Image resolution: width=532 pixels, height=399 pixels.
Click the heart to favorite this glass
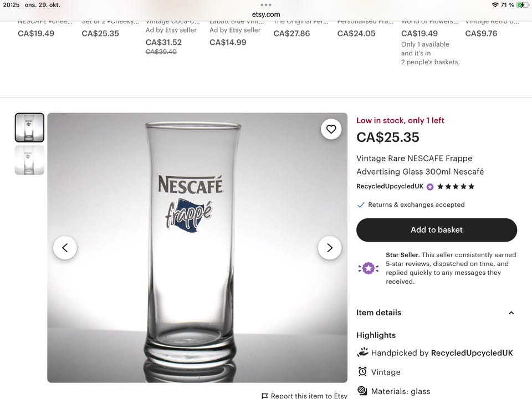[x=331, y=129]
